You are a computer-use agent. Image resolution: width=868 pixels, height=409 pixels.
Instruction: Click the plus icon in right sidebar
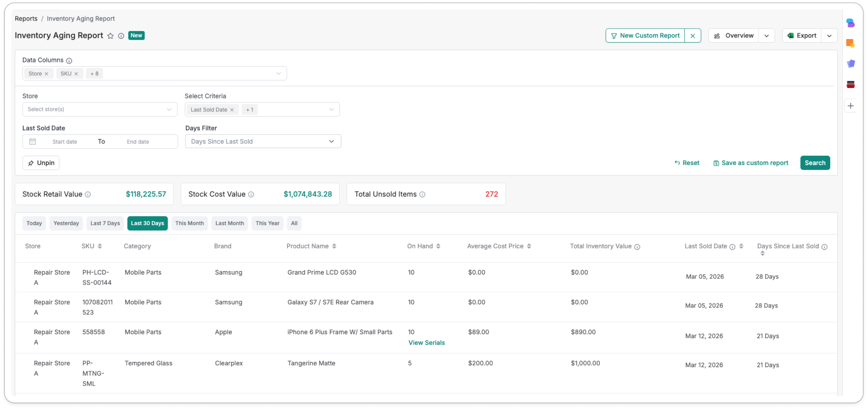[x=851, y=106]
